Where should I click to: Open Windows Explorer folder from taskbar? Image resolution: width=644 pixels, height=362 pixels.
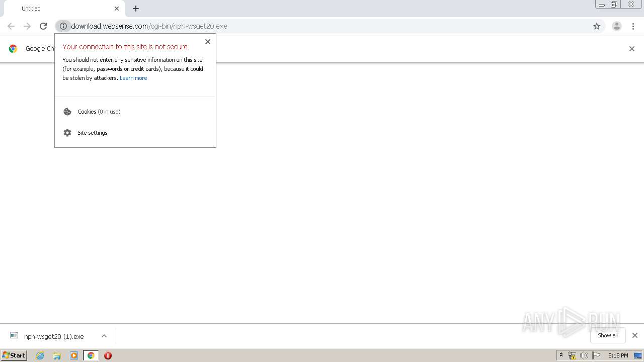tap(57, 355)
